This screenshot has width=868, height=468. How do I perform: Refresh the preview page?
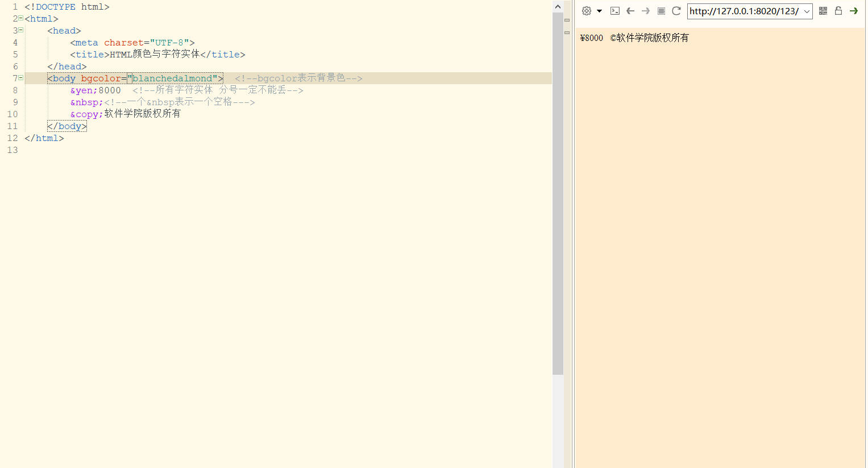676,11
